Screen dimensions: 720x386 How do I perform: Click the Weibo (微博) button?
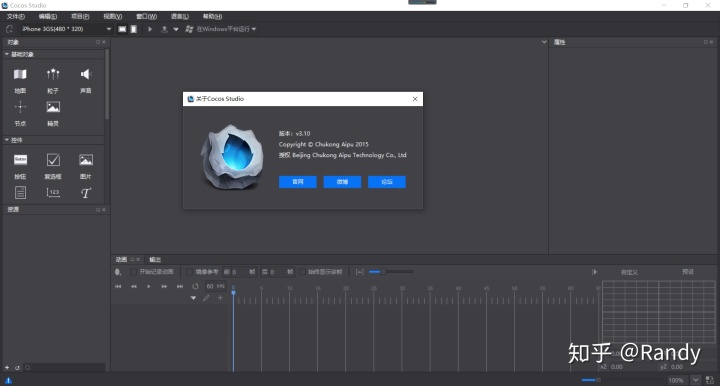[342, 182]
